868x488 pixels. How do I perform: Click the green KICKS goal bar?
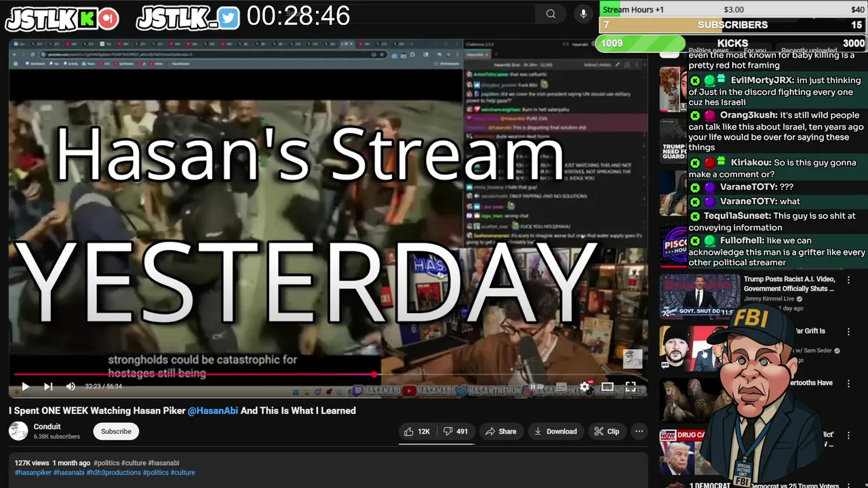[732, 43]
